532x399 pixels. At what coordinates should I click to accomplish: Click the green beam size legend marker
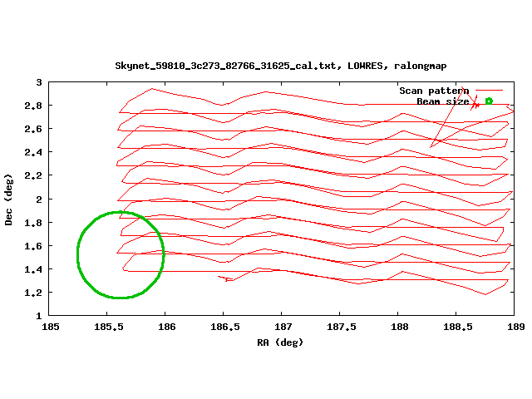(x=489, y=101)
